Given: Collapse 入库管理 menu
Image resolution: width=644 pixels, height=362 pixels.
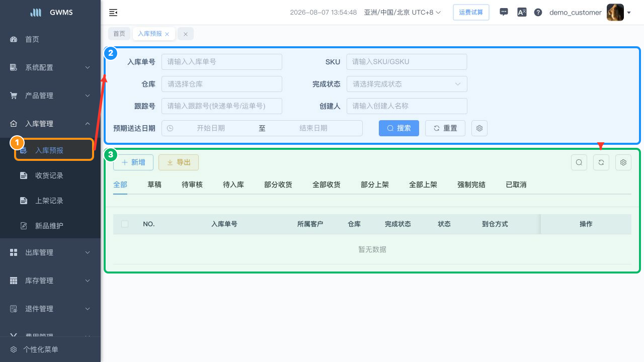Looking at the screenshot, I should click(50, 124).
